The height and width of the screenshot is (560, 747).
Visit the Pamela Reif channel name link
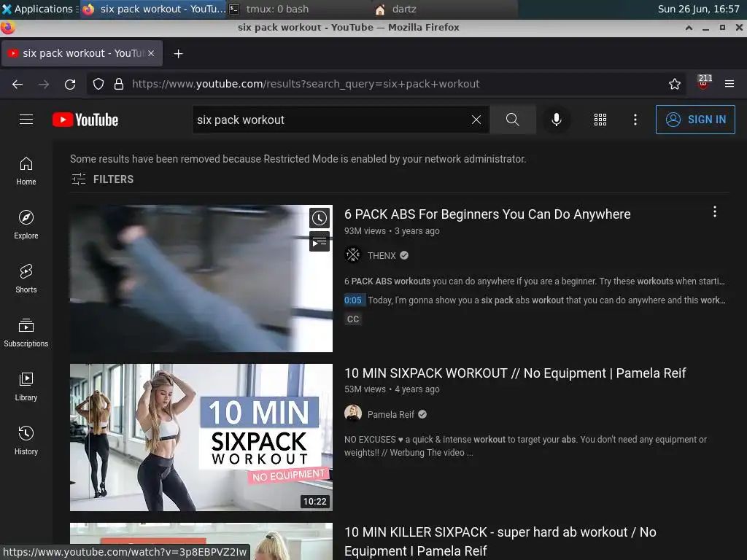[x=391, y=414]
